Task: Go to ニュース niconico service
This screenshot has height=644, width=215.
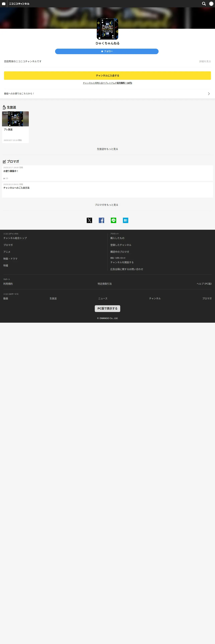Action: click(x=103, y=298)
